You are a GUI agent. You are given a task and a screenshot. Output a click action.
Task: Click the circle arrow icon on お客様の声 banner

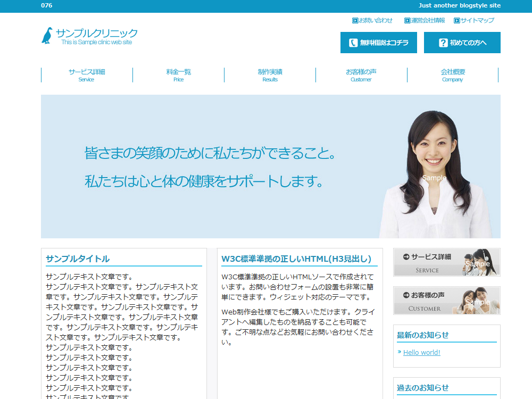tap(406, 295)
